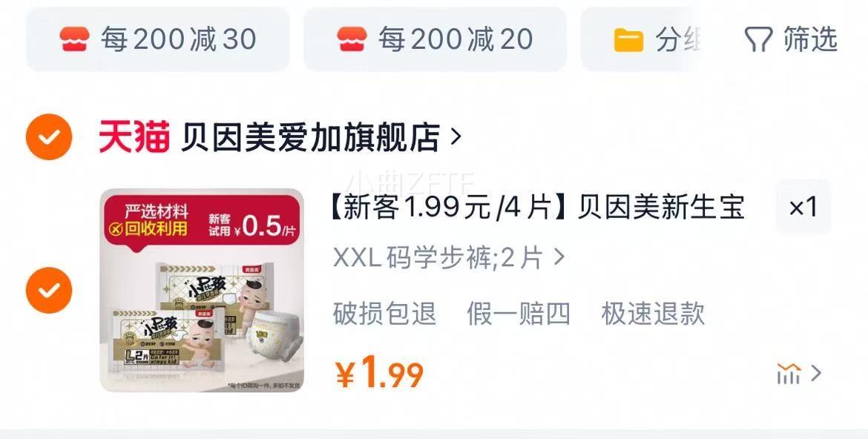Change the XXL码学步裤;2片 specification

tap(448, 258)
